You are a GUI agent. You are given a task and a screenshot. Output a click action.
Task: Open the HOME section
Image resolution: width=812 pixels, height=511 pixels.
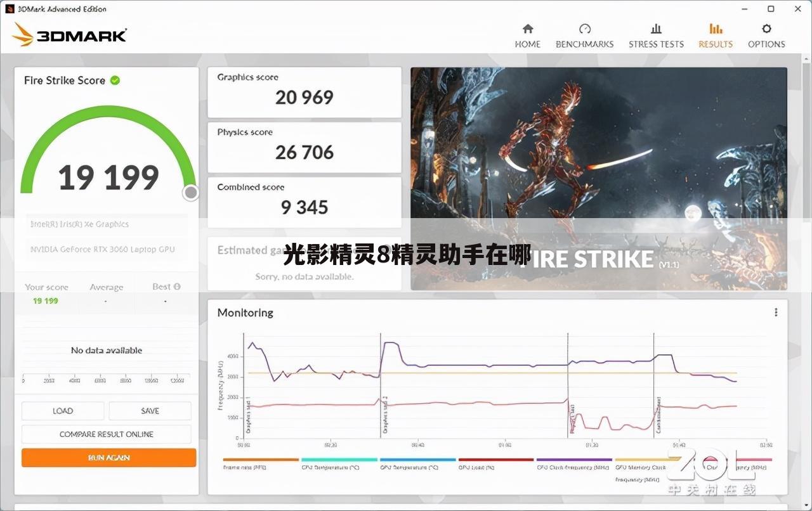pyautogui.click(x=527, y=36)
